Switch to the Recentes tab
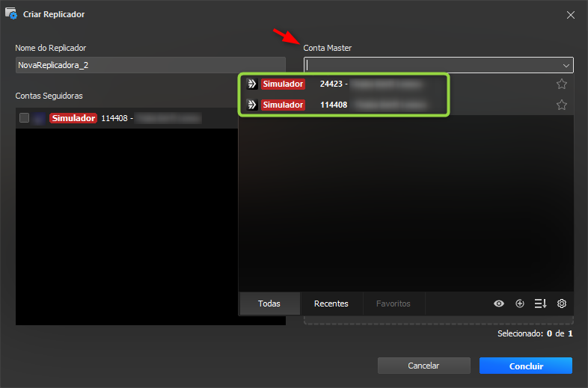The width and height of the screenshot is (588, 388). pos(331,304)
